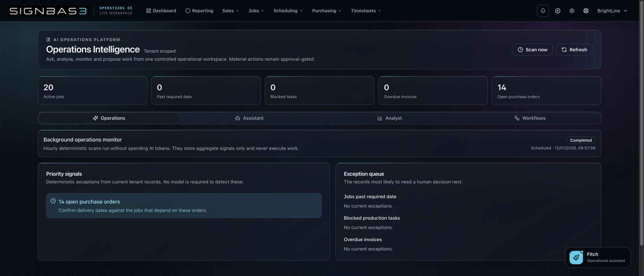
Task: Click the AI Operations Platform header icon
Action: [x=48, y=40]
